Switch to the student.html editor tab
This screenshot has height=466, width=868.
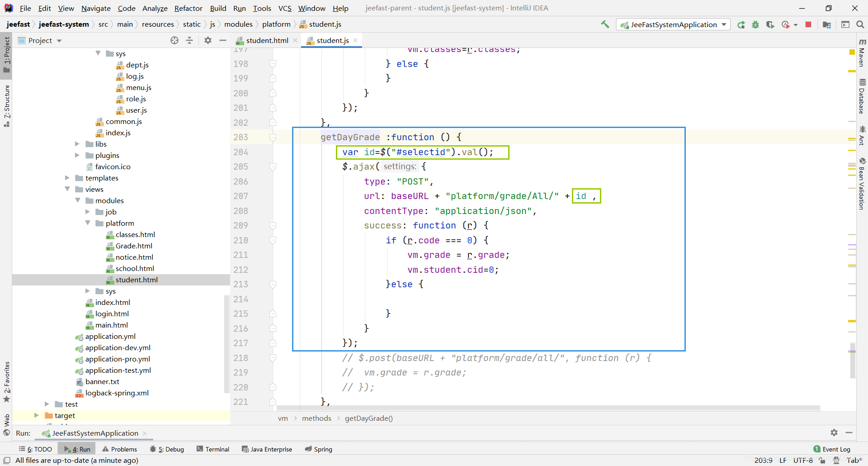tap(267, 40)
